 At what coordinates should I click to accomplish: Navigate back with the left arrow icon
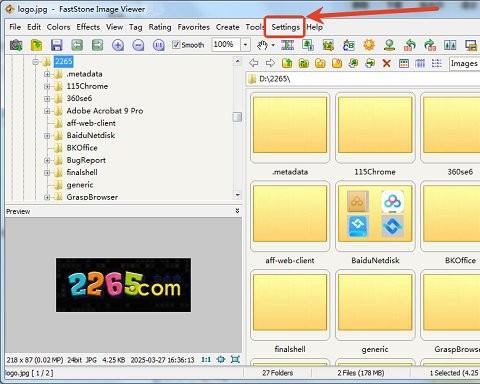pyautogui.click(x=254, y=63)
